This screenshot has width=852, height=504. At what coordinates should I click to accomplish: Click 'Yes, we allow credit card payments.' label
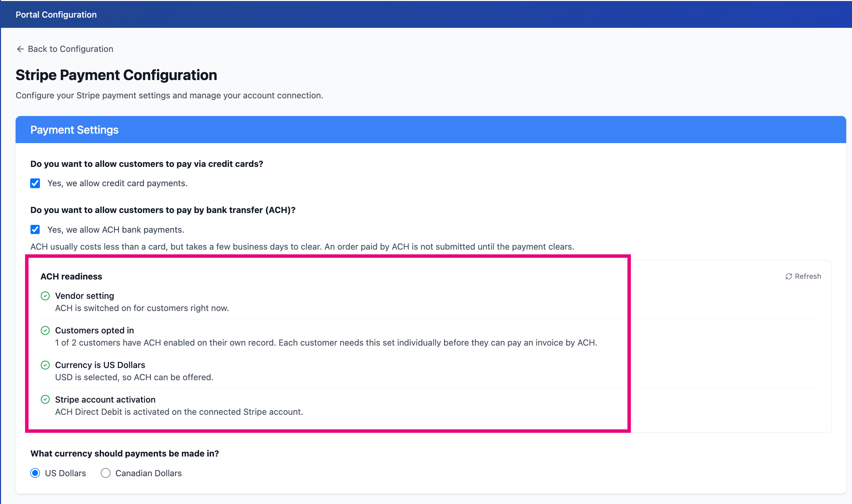click(117, 183)
